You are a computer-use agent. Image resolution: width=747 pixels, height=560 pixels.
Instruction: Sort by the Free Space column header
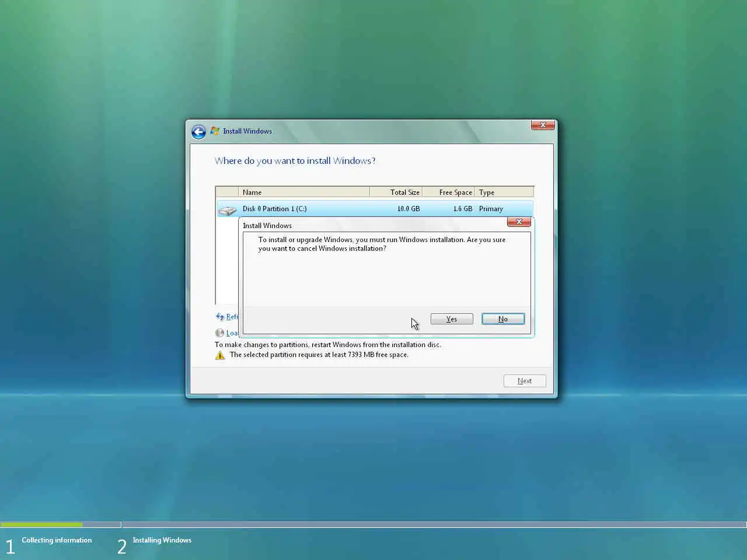(x=448, y=192)
